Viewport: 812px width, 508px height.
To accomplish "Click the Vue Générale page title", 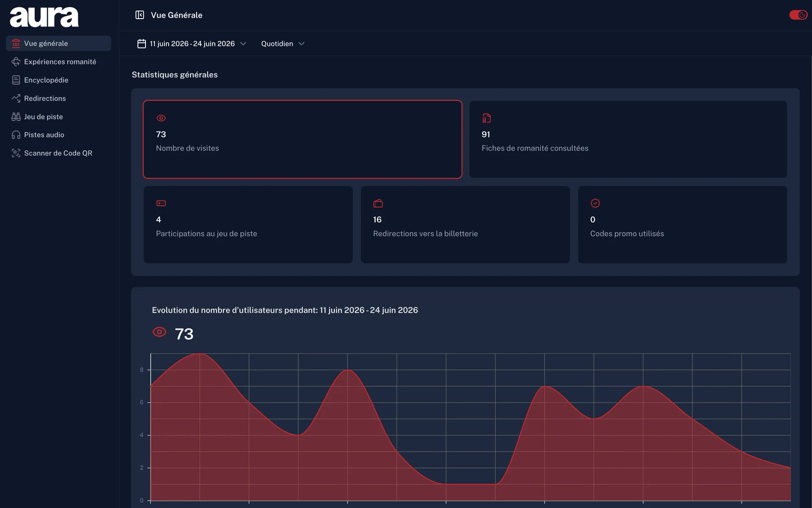I will [x=177, y=15].
